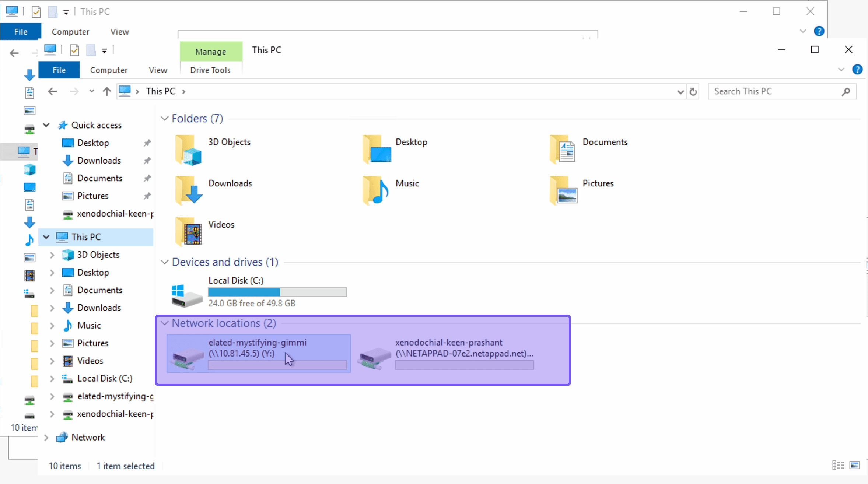Open the File menu tab
The image size is (868, 484).
tap(59, 70)
